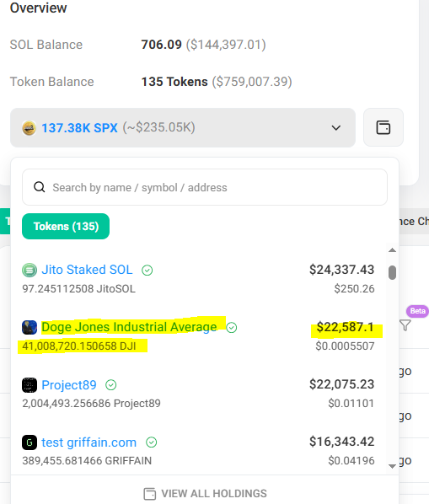Click the $16,343.42 griffain value
Screen dimensions: 429x504
[x=341, y=442]
